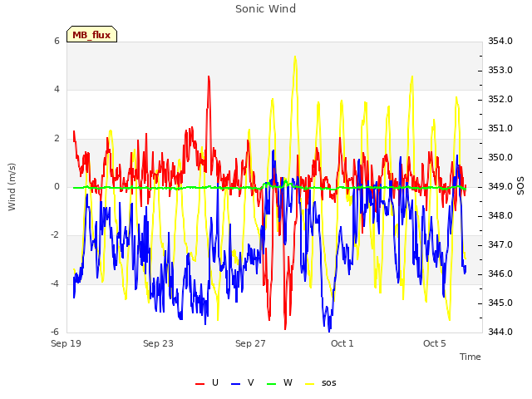Click the highest yellow sos peak near Sep 29
The width and height of the screenshot is (532, 399).
click(x=295, y=57)
